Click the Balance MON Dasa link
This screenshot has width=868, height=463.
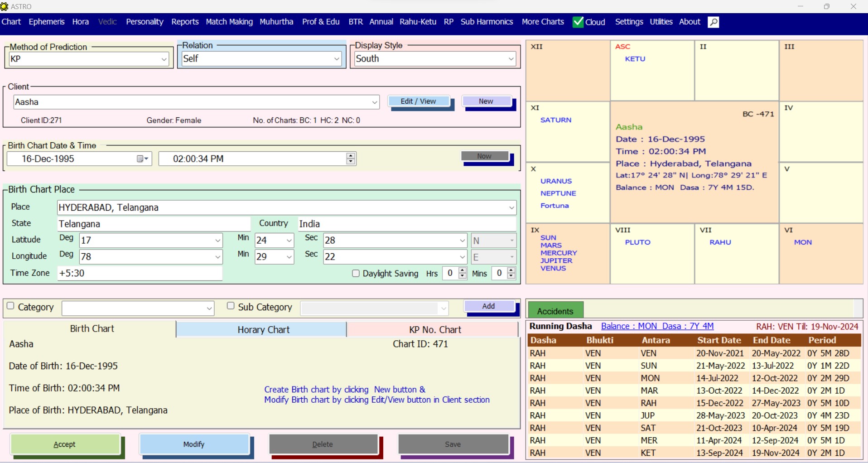657,326
